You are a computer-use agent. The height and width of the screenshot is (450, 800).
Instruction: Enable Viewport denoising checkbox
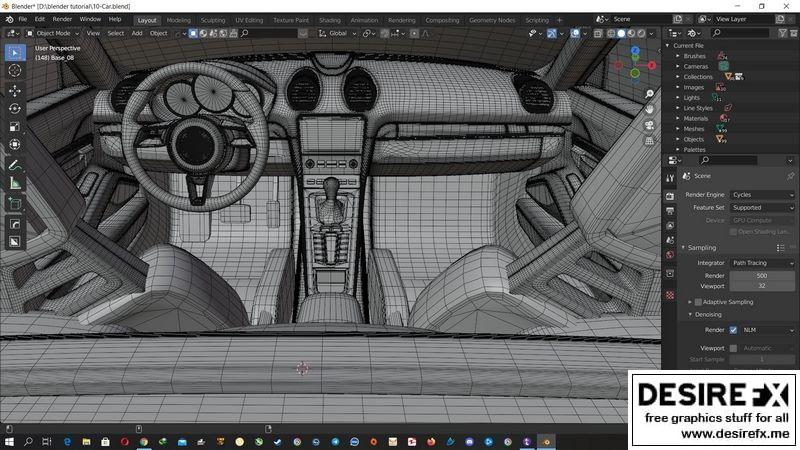tap(733, 348)
